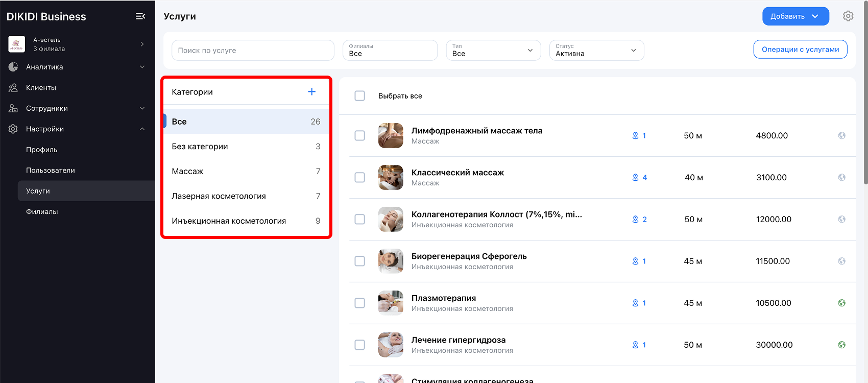Screen dimensions: 868x383
Task: Open the Лечение гипергидроза service title
Action: 459,340
